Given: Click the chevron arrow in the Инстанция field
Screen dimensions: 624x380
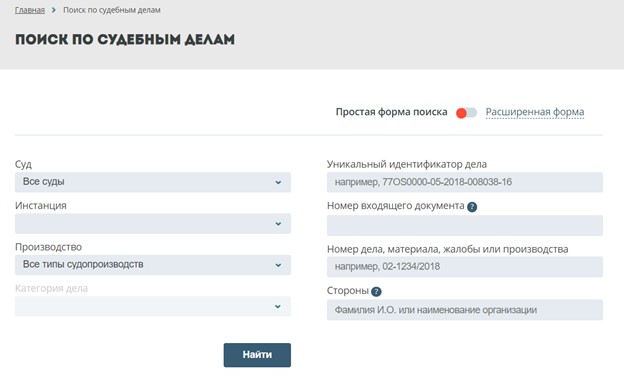Looking at the screenshot, I should (278, 224).
